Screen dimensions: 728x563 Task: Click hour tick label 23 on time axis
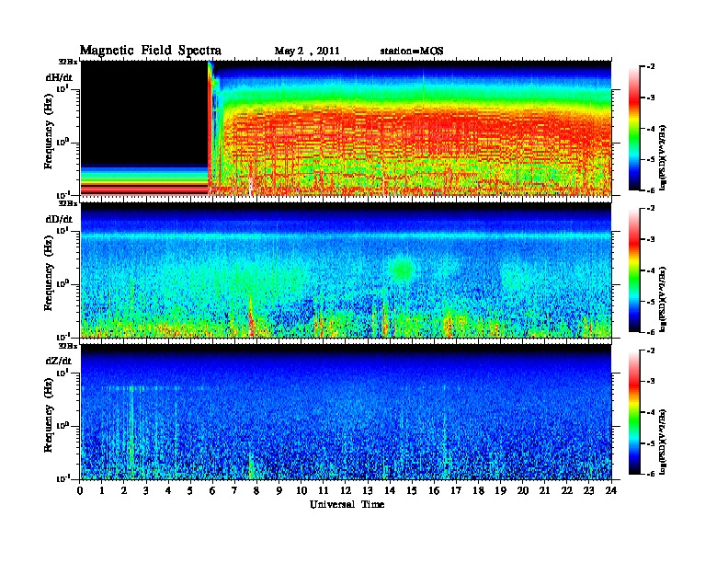[x=588, y=491]
